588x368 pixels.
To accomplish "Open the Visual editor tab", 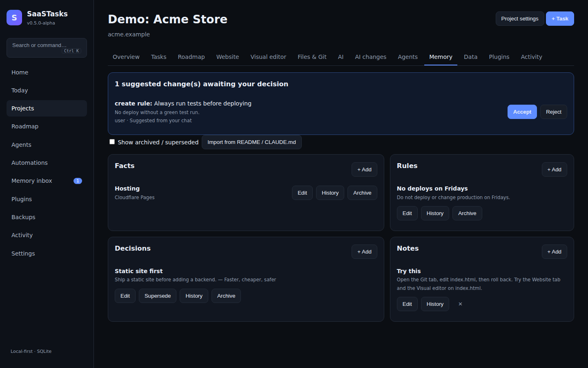I will click(268, 57).
